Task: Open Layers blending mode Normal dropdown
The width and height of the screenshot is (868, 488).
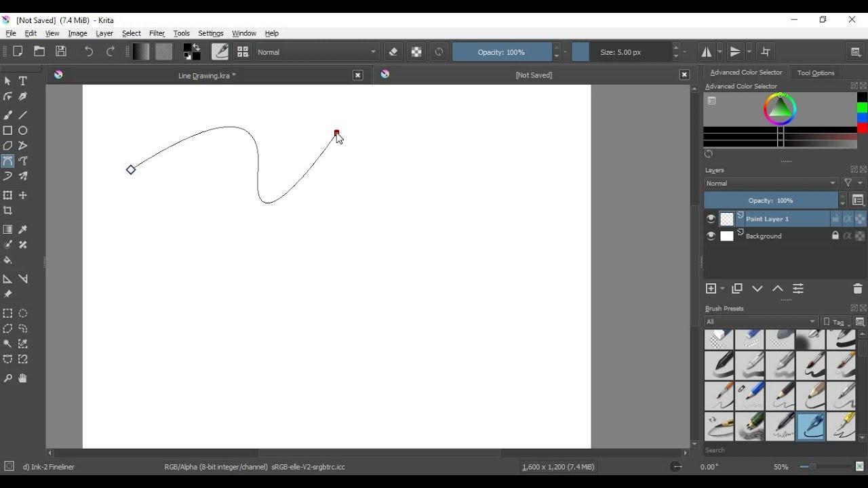Action: [x=771, y=183]
